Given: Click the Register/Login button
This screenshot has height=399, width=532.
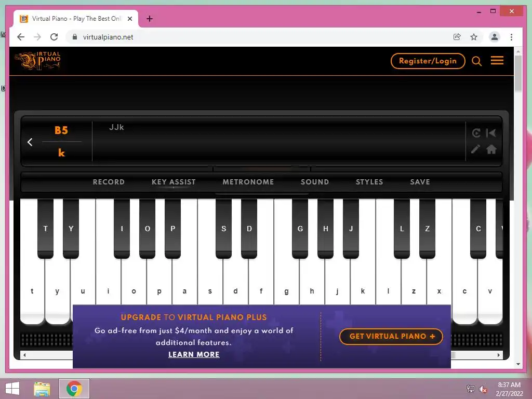Looking at the screenshot, I should click(x=428, y=61).
